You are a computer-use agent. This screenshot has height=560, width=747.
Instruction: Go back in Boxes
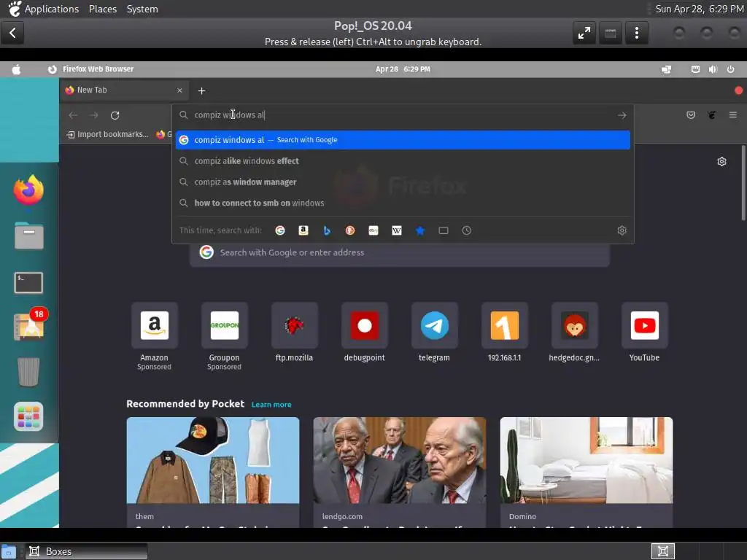(x=12, y=33)
